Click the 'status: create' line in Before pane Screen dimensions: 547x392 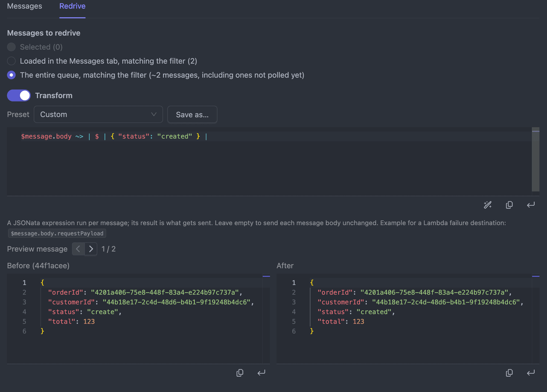pos(85,312)
